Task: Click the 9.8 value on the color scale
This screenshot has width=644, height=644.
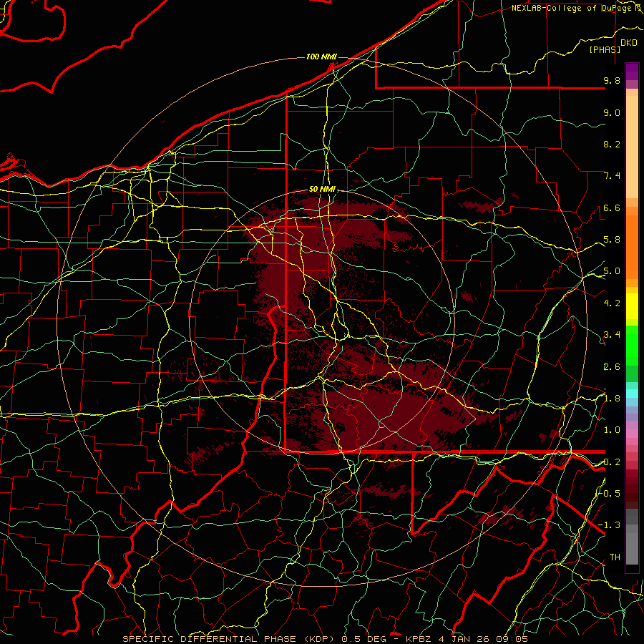Action: click(612, 80)
